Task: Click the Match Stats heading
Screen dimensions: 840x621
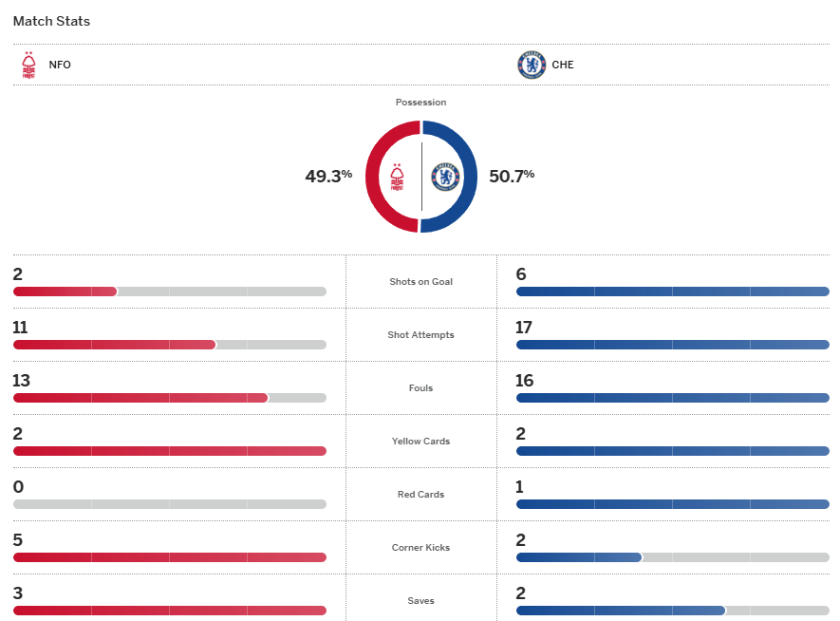Action: click(x=51, y=21)
